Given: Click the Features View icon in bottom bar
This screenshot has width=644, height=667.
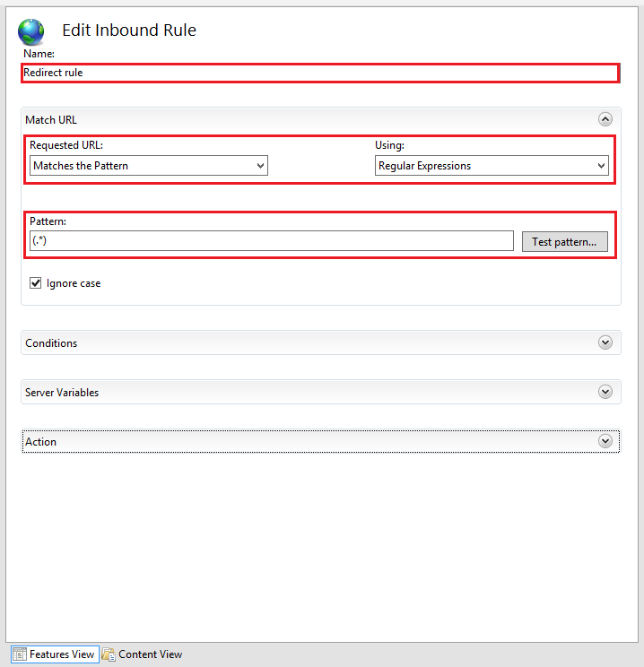Looking at the screenshot, I should click(x=19, y=654).
